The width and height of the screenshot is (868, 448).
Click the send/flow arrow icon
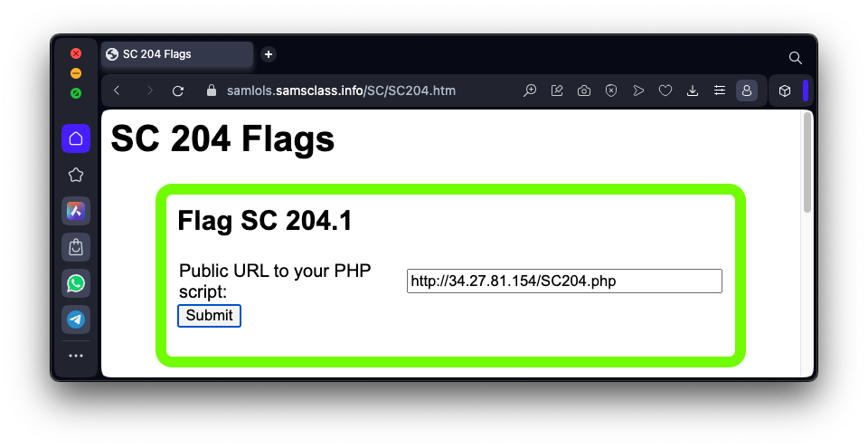point(638,91)
